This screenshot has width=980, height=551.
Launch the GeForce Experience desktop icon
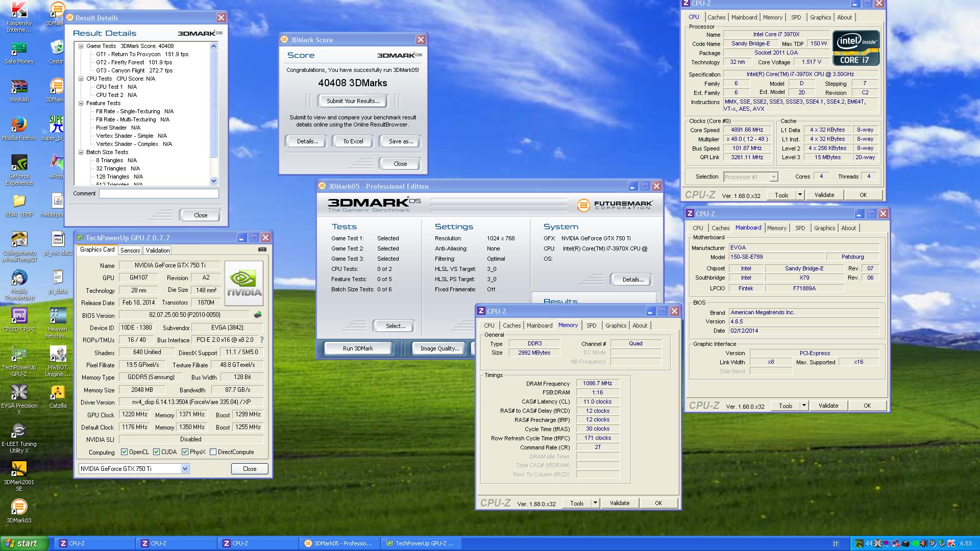19,170
